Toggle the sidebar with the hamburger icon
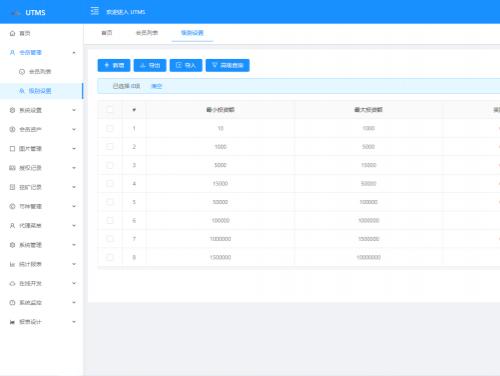 95,11
